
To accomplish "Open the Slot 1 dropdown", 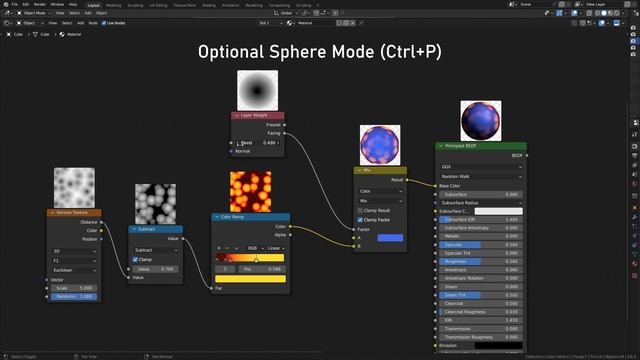I will tap(270, 23).
